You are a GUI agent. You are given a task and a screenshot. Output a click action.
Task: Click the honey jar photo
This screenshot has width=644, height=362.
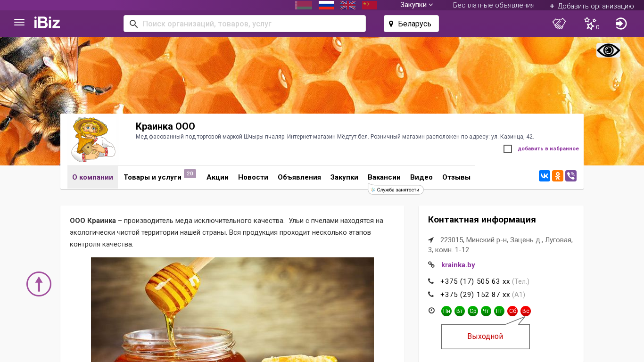[232, 310]
